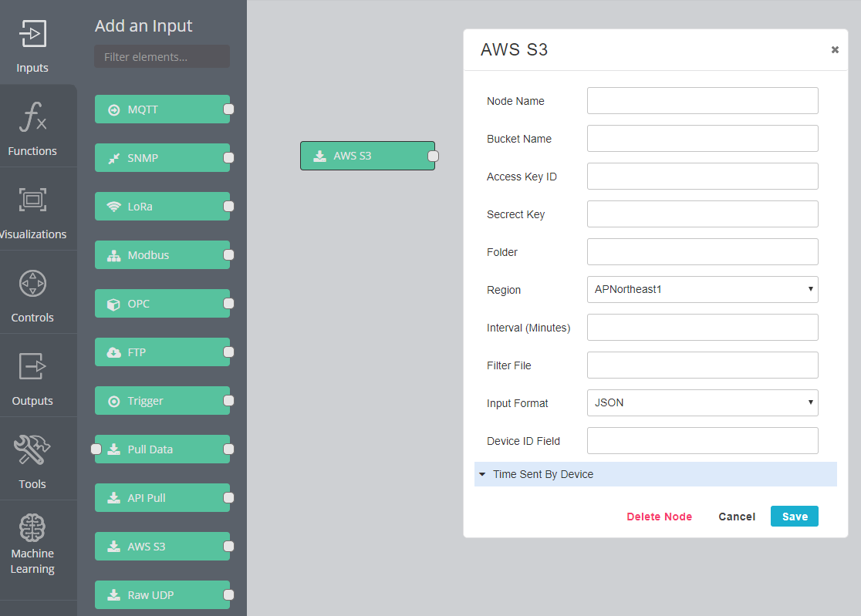This screenshot has width=861, height=616.
Task: Open the Region dropdown
Action: [702, 290]
